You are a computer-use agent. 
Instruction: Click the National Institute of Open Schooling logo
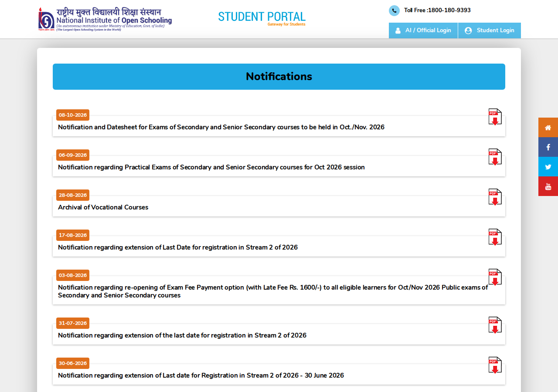tap(105, 19)
